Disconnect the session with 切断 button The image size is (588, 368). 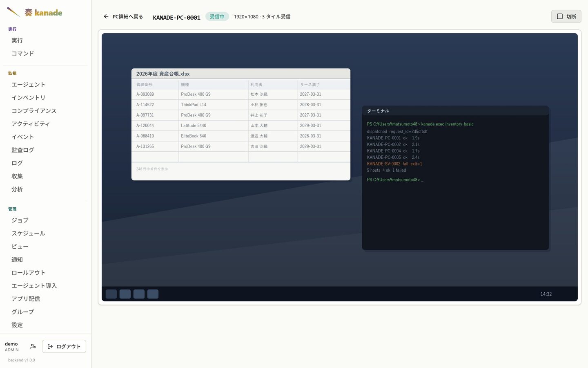pos(566,16)
